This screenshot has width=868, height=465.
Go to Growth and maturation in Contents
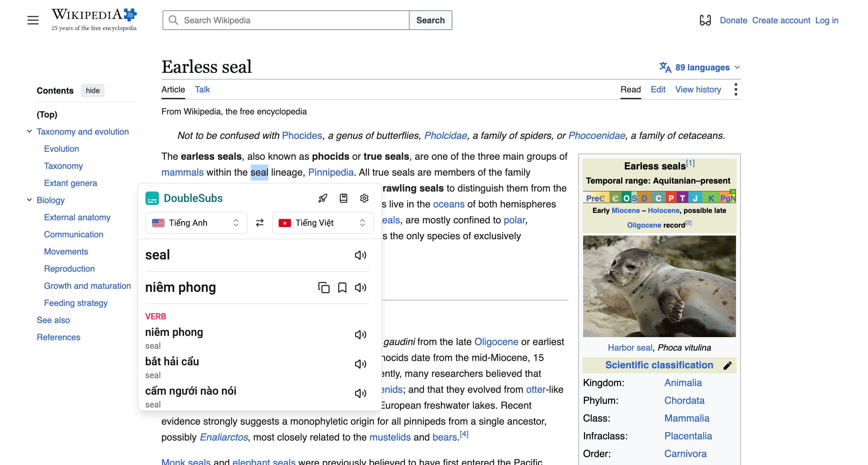pyautogui.click(x=87, y=286)
